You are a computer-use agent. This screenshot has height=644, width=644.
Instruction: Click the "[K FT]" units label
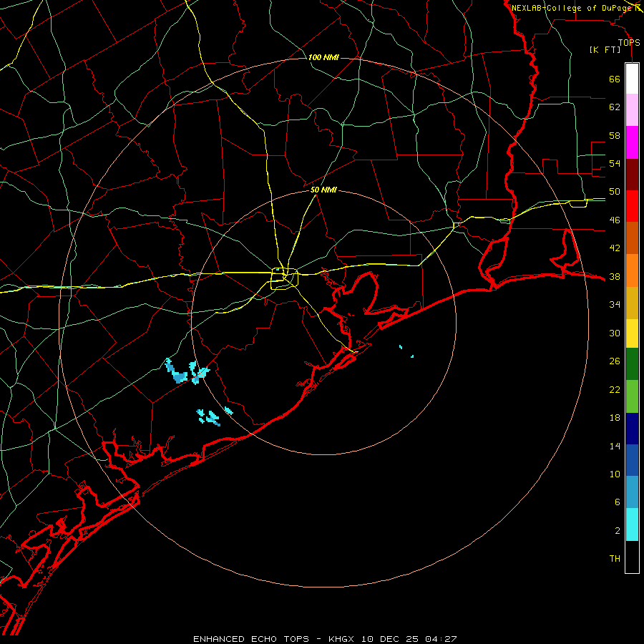tap(605, 50)
